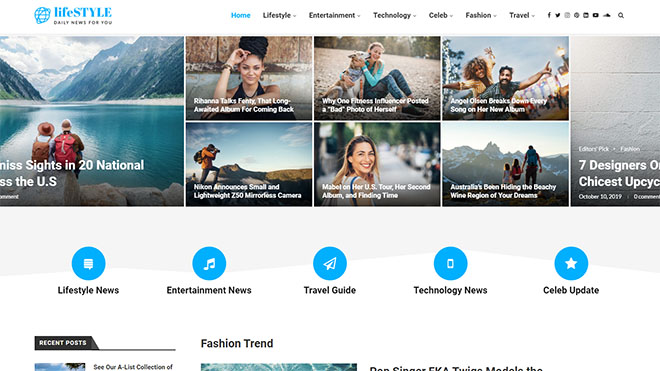This screenshot has width=660, height=371.
Task: Open See Our A-List Collection post
Action: click(133, 367)
